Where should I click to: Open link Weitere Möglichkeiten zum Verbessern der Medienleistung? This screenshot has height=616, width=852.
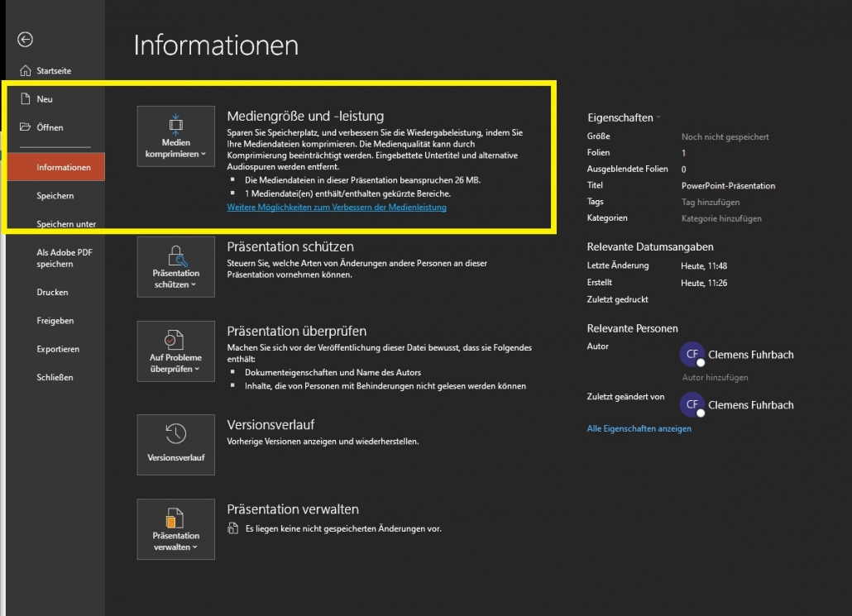[337, 208]
